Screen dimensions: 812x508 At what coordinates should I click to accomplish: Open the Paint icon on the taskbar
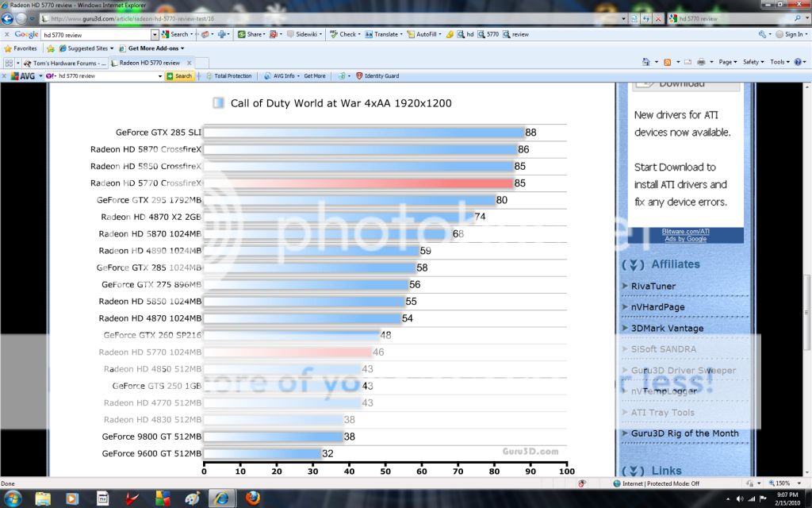point(192,498)
